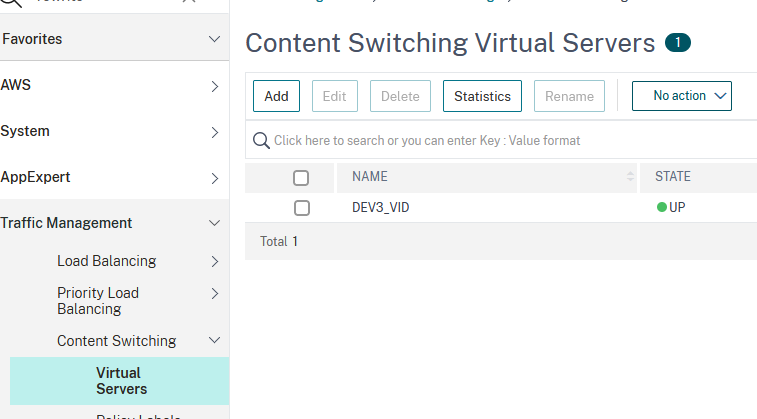The image size is (757, 419).
Task: Tick the select-all checkbox in the table header
Action: pos(301,178)
